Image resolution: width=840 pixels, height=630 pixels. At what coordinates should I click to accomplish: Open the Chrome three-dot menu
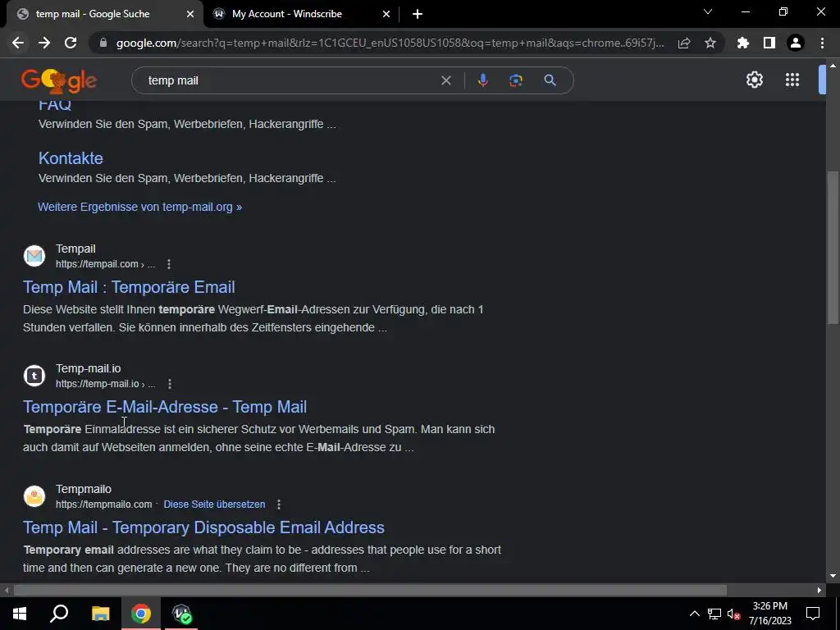click(x=822, y=43)
